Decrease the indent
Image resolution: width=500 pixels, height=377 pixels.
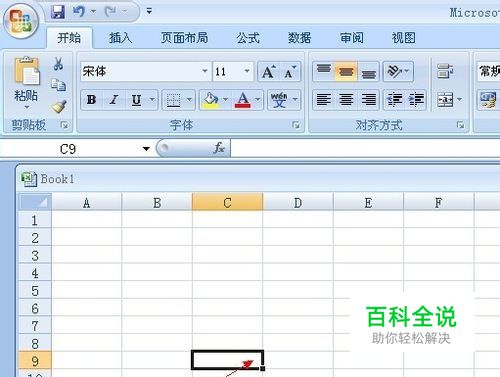[x=394, y=99]
